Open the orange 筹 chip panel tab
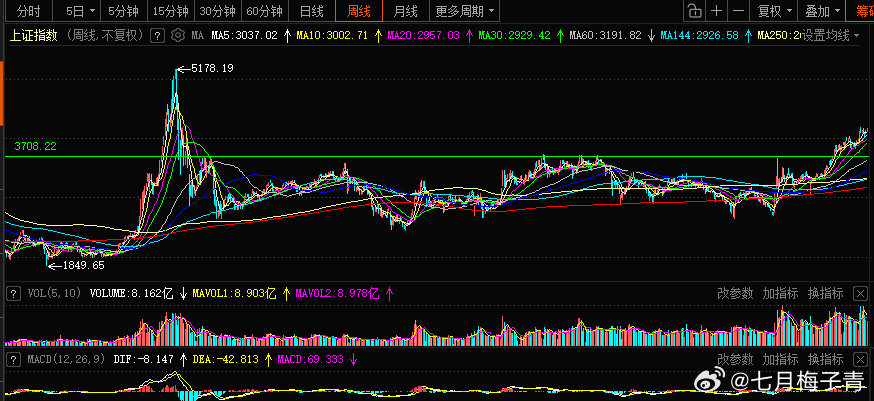This screenshot has height=401, width=874. [860, 11]
